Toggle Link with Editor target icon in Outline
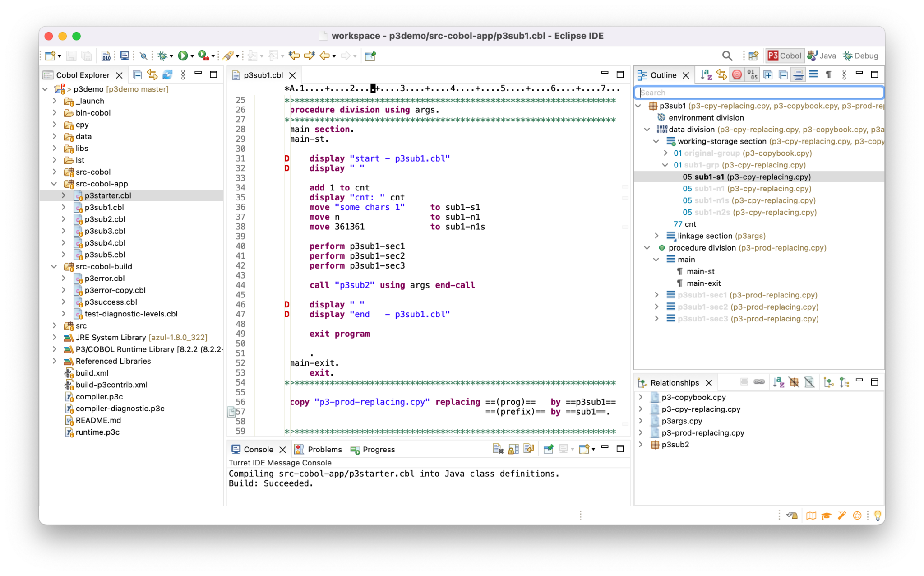The height and width of the screenshot is (576, 924). (736, 74)
